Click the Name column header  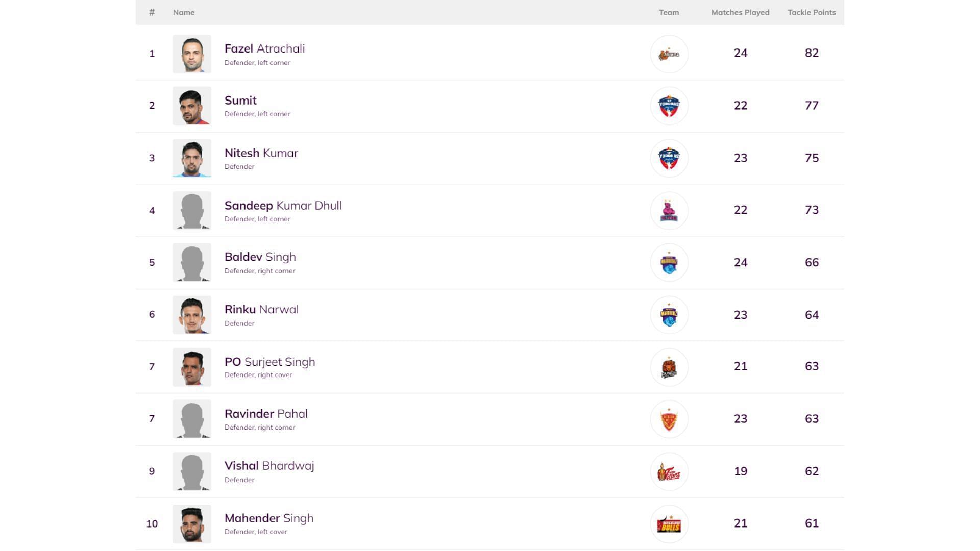tap(184, 12)
